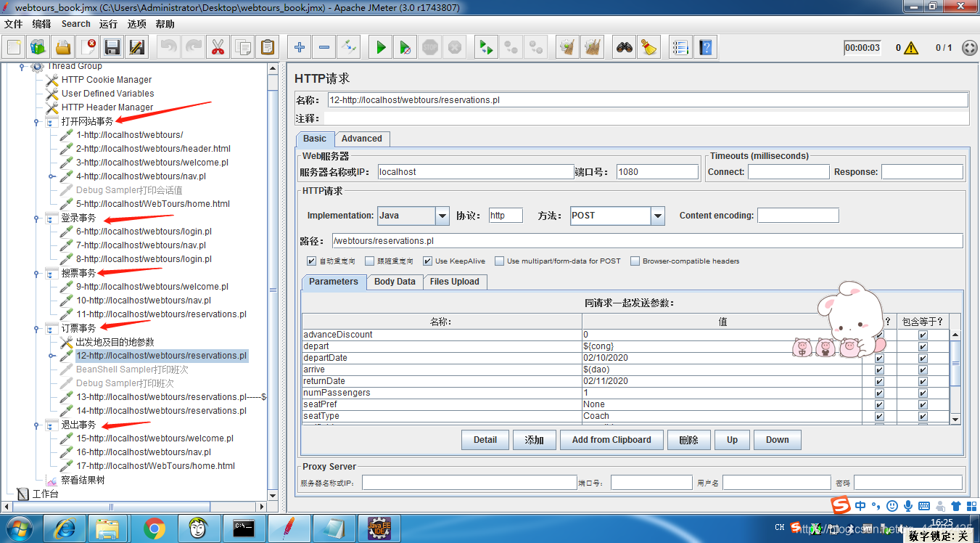
Task: Click the Start no pauses icon
Action: tap(405, 48)
